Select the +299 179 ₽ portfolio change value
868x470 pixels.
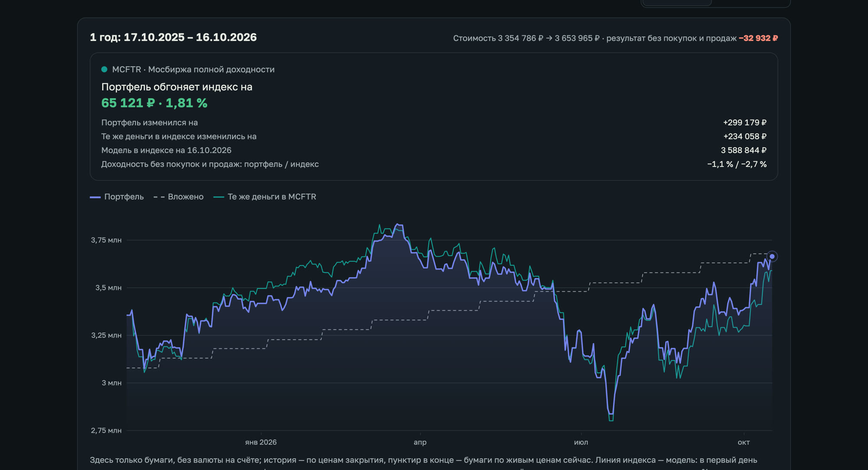pyautogui.click(x=745, y=122)
